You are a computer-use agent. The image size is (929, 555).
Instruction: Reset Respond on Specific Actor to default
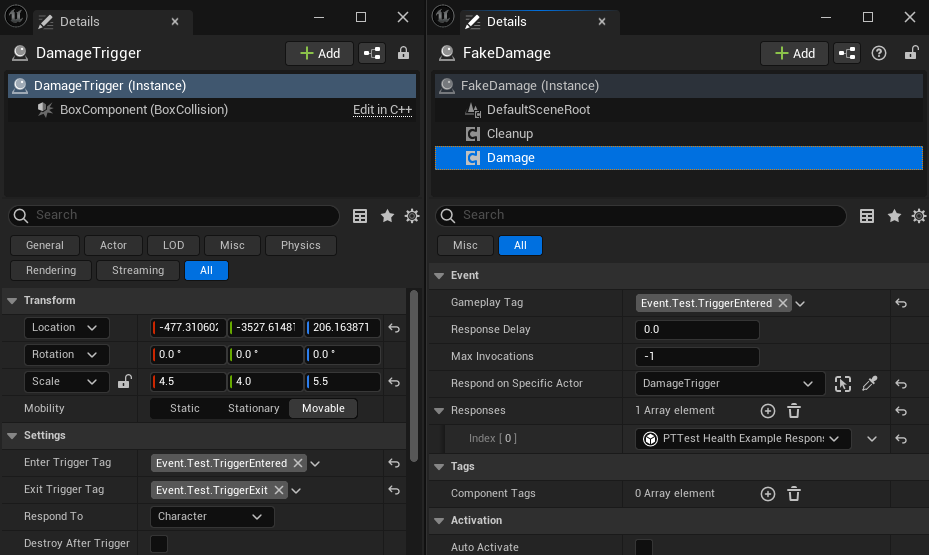901,384
